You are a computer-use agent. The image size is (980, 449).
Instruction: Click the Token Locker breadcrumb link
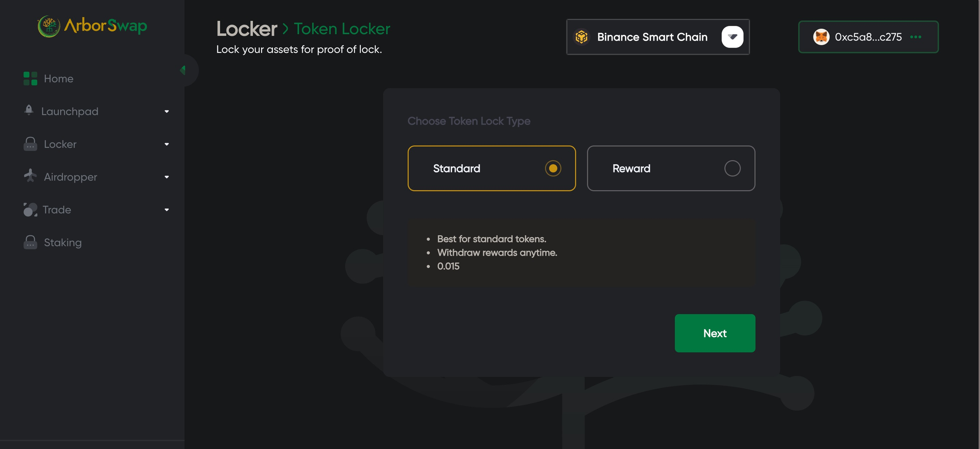(342, 29)
